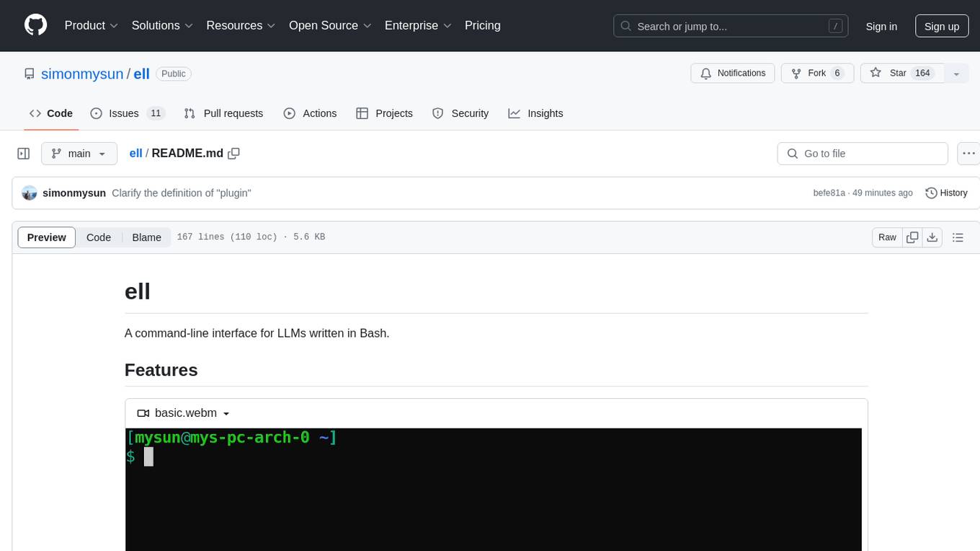Switch to the Blame view
This screenshot has height=551, width=980.
pyautogui.click(x=146, y=237)
